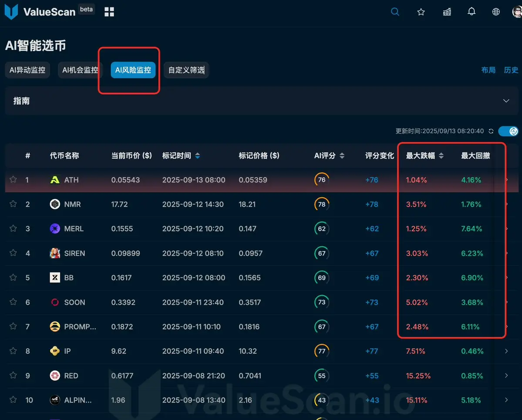Click the 7.64% max drawdown value

coord(471,228)
